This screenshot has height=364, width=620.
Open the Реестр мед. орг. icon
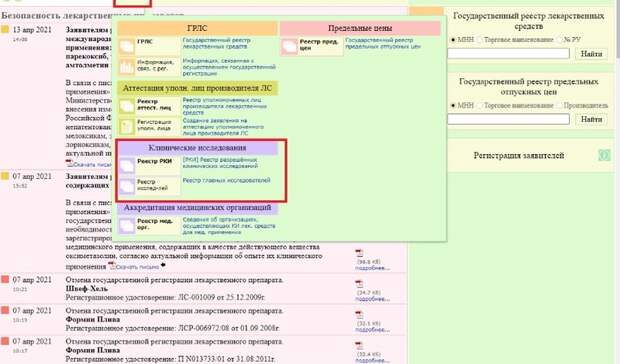click(127, 226)
